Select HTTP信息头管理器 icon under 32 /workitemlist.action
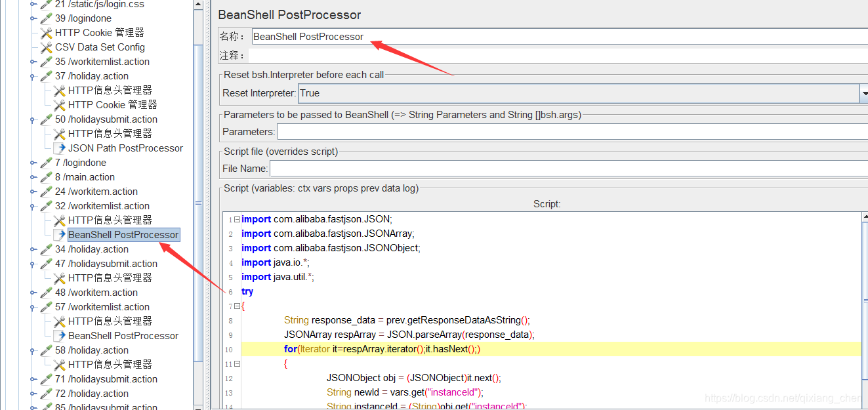 point(59,220)
